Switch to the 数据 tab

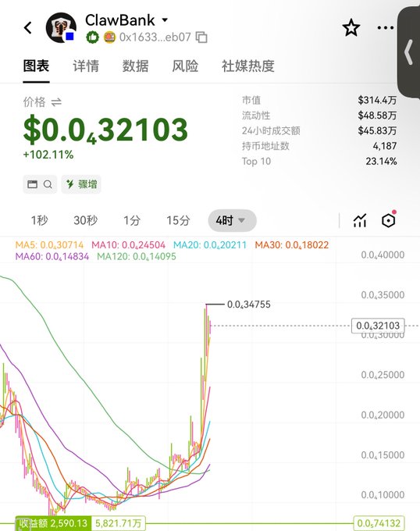pos(135,66)
